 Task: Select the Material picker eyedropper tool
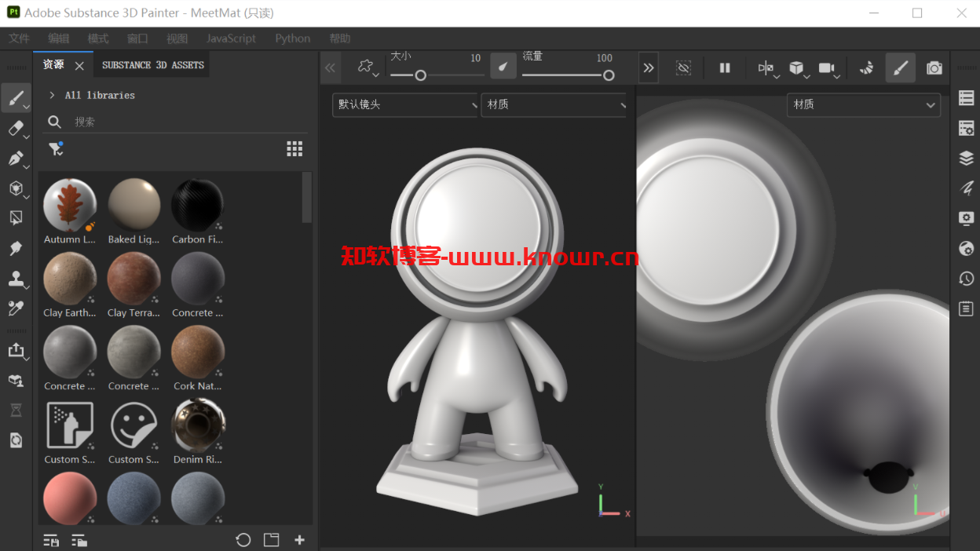[x=16, y=308]
